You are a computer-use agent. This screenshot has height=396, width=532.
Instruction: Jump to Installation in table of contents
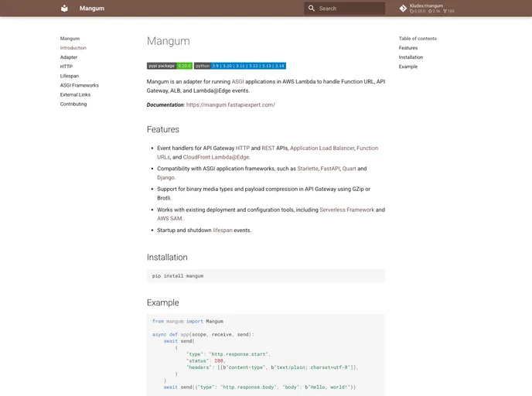coord(411,57)
